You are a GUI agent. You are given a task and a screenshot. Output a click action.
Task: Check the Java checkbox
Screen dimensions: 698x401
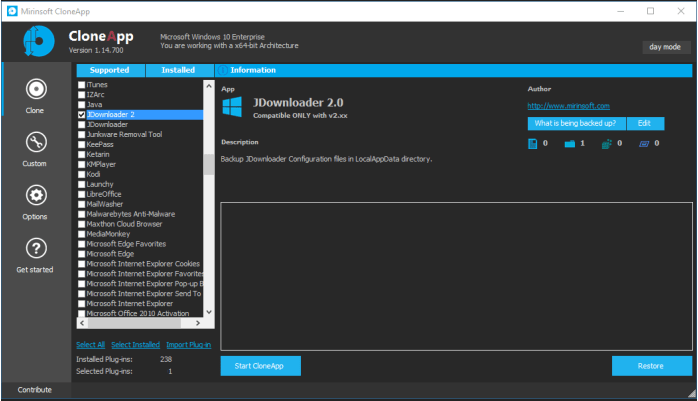(x=81, y=105)
